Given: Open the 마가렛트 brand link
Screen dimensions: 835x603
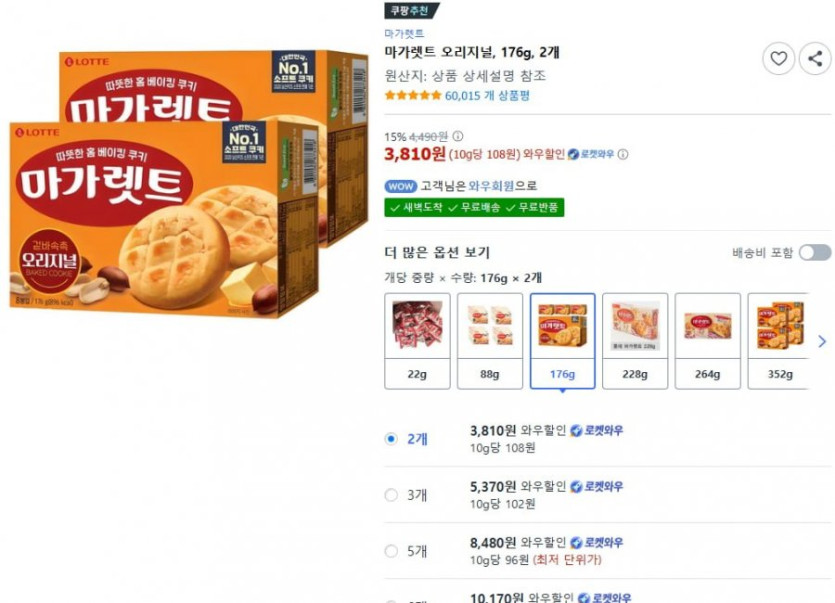Looking at the screenshot, I should tap(404, 34).
